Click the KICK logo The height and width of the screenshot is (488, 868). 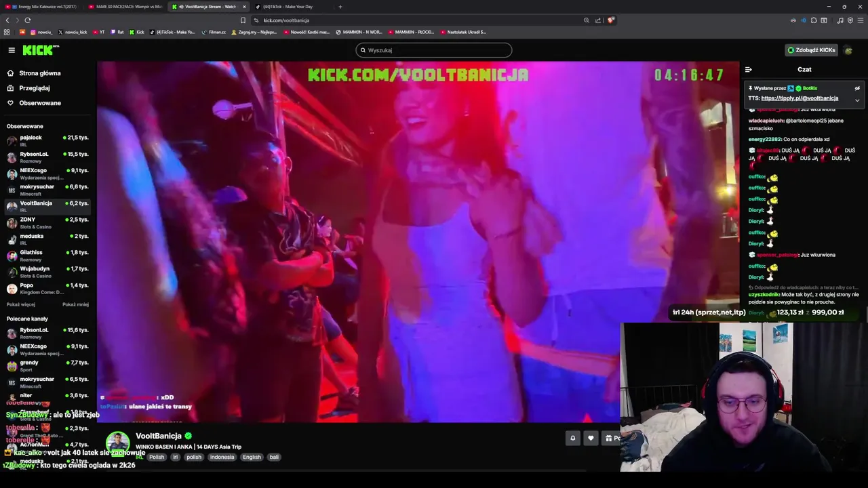coord(41,50)
